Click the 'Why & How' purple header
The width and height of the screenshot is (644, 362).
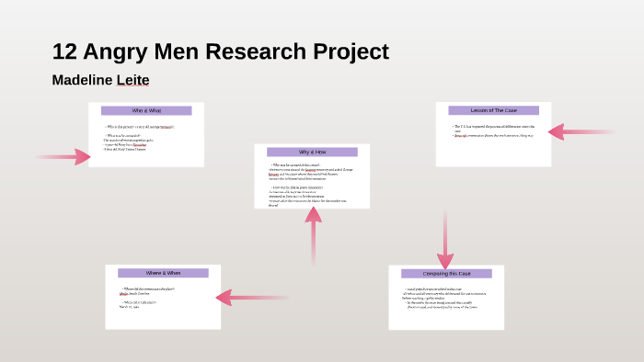pyautogui.click(x=312, y=153)
